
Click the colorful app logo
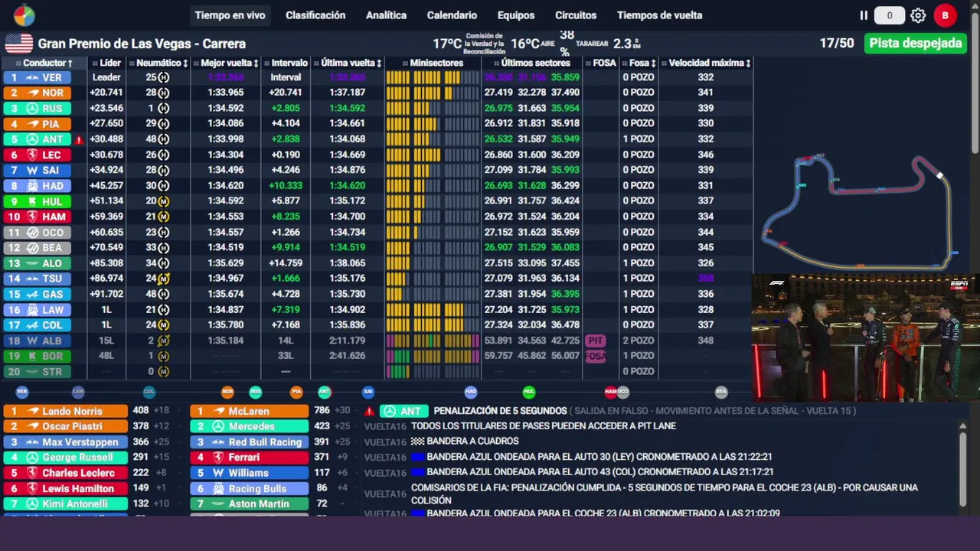click(x=24, y=15)
